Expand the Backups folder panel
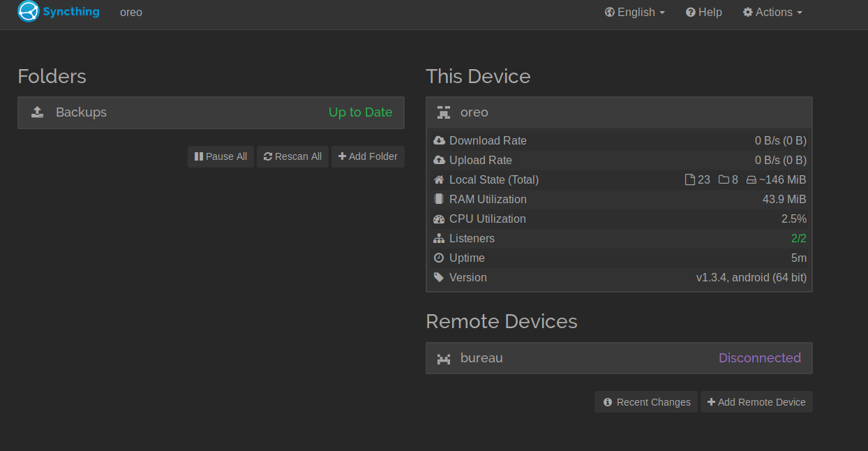Image resolution: width=868 pixels, height=451 pixels. (211, 112)
